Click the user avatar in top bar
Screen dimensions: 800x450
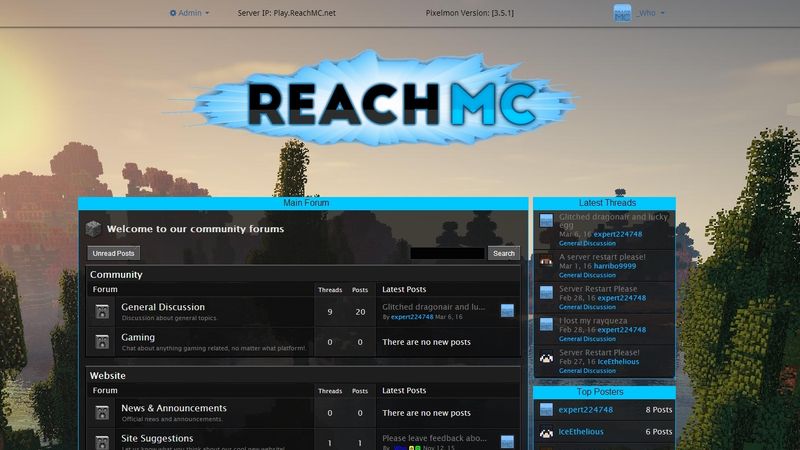pos(622,13)
